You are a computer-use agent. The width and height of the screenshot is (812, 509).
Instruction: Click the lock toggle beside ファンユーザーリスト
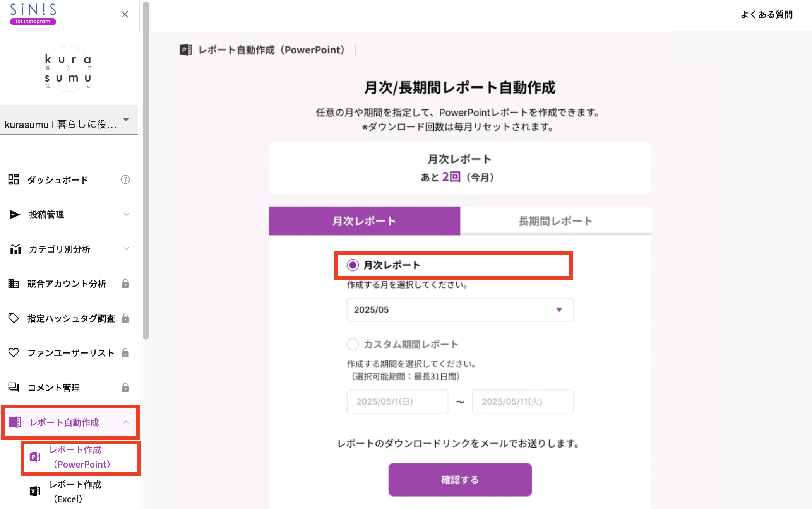click(125, 353)
